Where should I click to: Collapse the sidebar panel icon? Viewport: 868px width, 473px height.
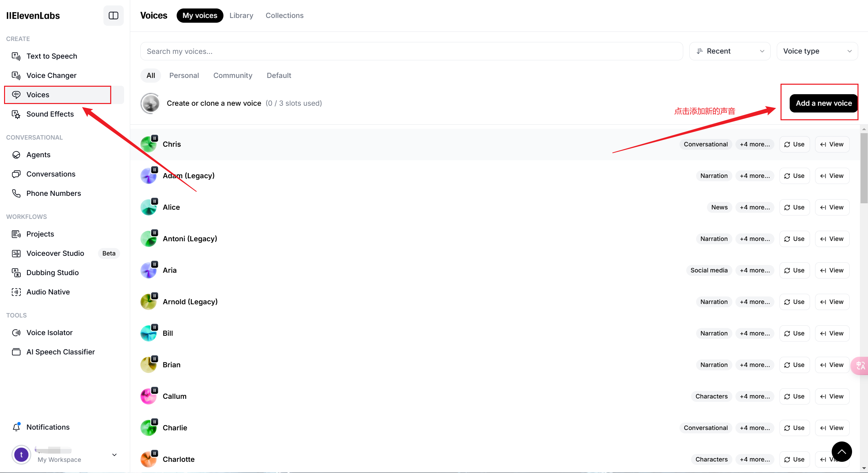click(113, 16)
